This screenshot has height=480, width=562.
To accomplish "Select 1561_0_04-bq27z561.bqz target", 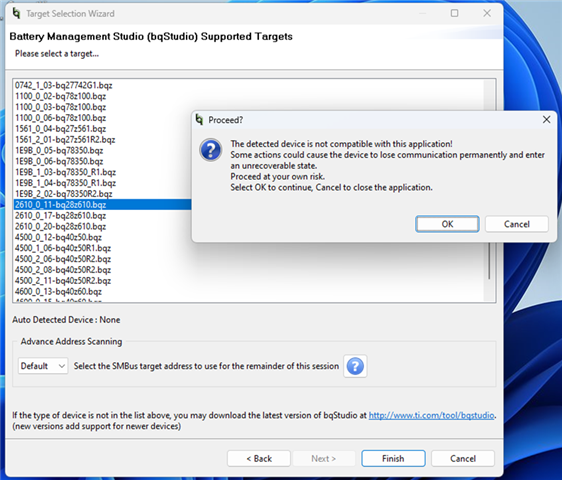I will [x=60, y=129].
